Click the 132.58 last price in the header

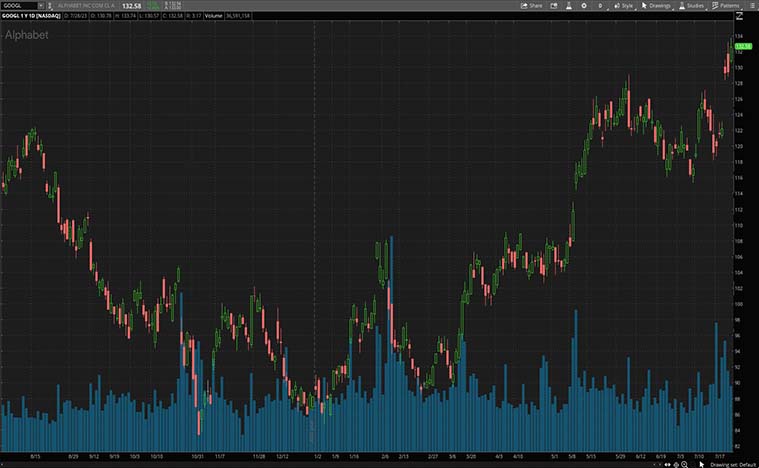[131, 6]
